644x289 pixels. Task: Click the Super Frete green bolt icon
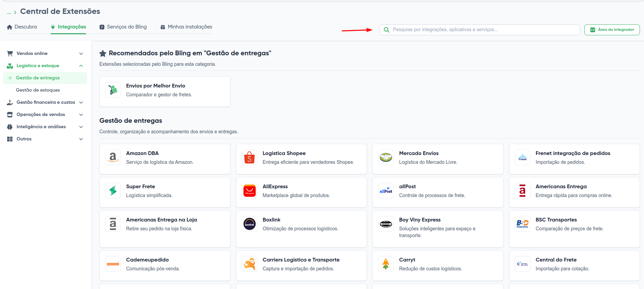113,191
